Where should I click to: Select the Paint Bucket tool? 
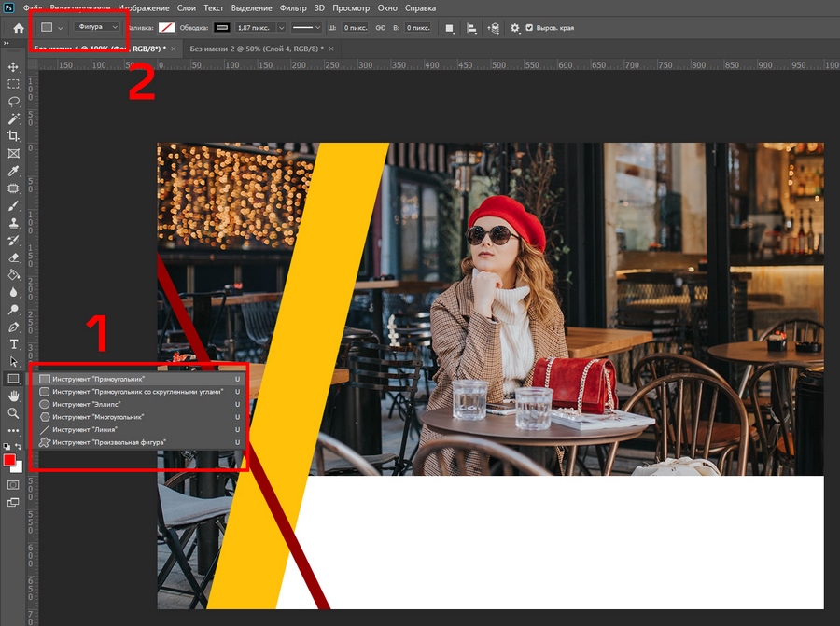13,274
